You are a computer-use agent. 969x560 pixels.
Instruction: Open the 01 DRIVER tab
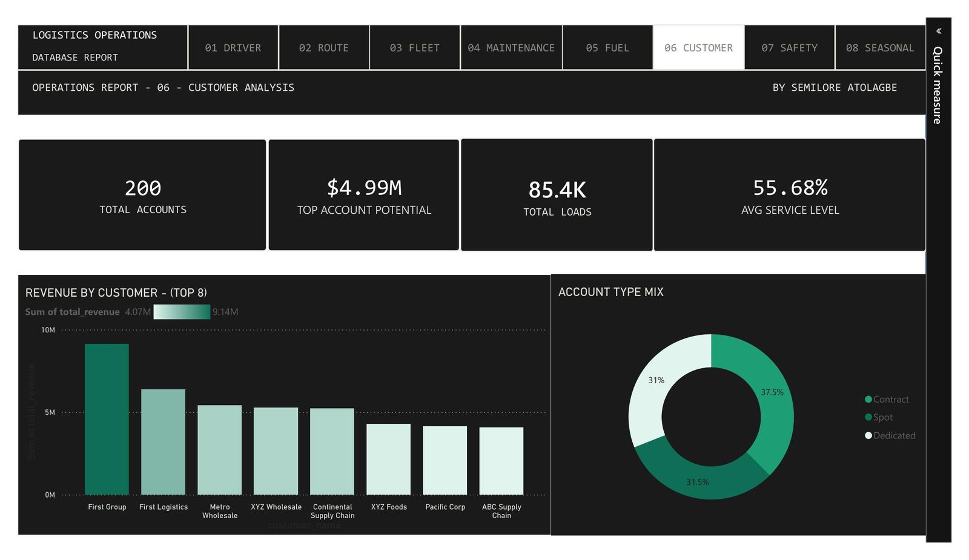(x=233, y=48)
